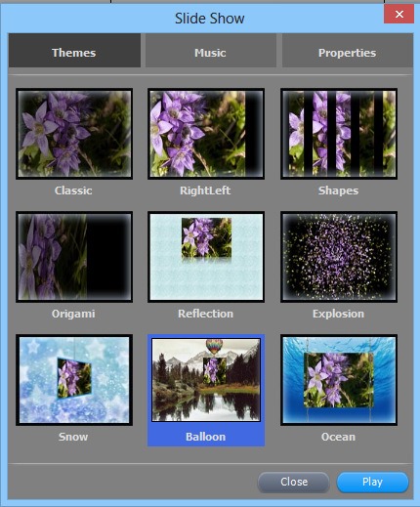Click the Close button
Viewport: 420px width, 507px height.
pyautogui.click(x=294, y=482)
